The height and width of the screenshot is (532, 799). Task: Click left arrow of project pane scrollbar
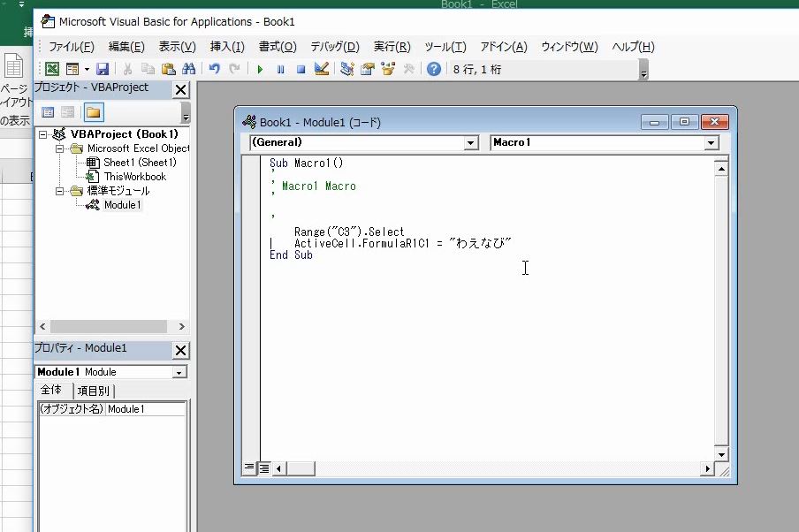pyautogui.click(x=42, y=327)
